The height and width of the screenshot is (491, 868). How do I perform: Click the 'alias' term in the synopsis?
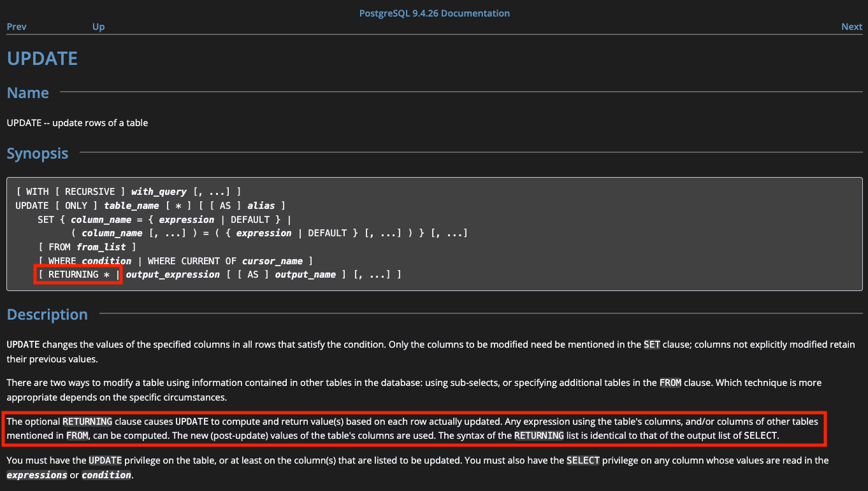[x=261, y=206]
